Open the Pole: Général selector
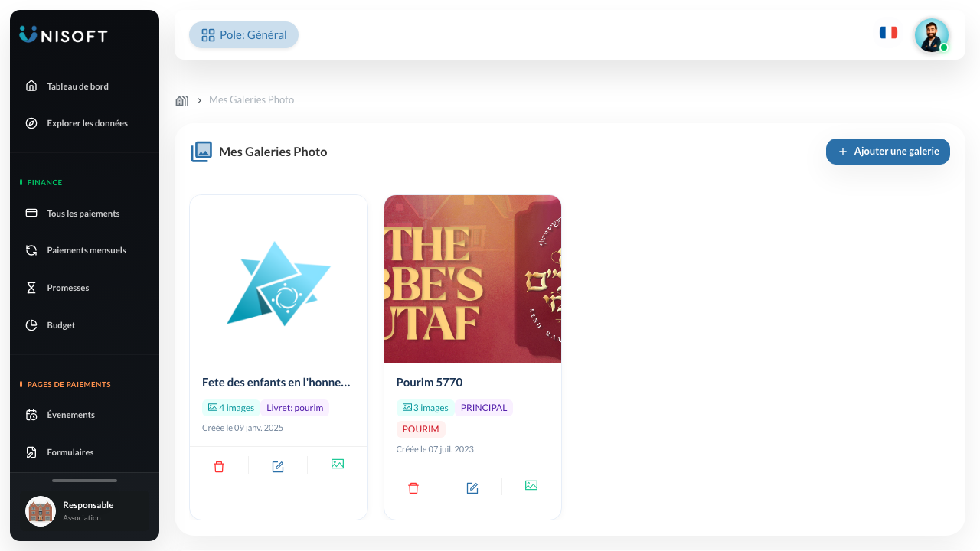 (244, 35)
